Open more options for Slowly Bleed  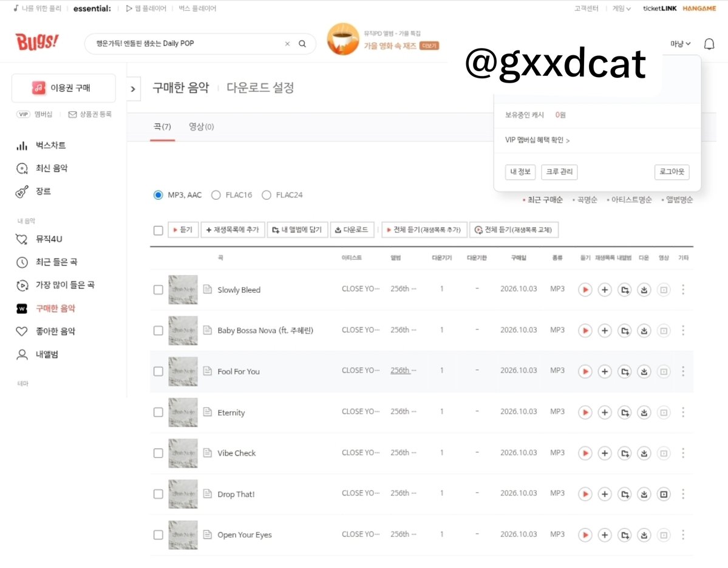(x=683, y=290)
